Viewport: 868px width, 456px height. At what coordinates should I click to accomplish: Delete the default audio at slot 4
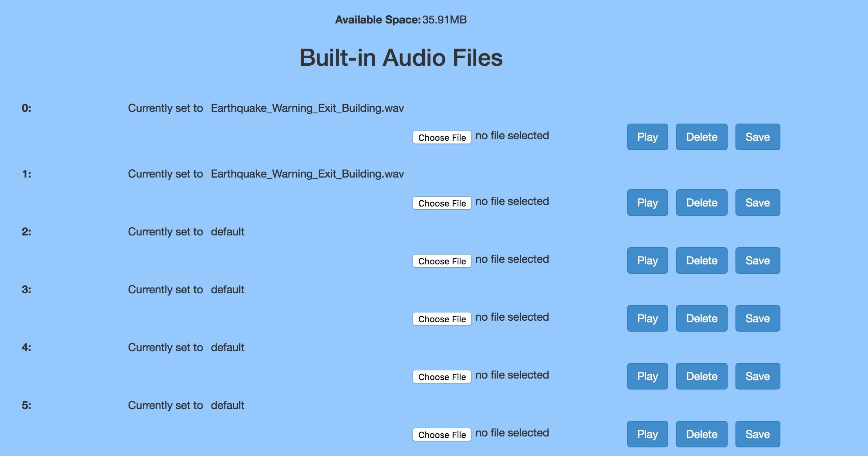[x=701, y=375]
